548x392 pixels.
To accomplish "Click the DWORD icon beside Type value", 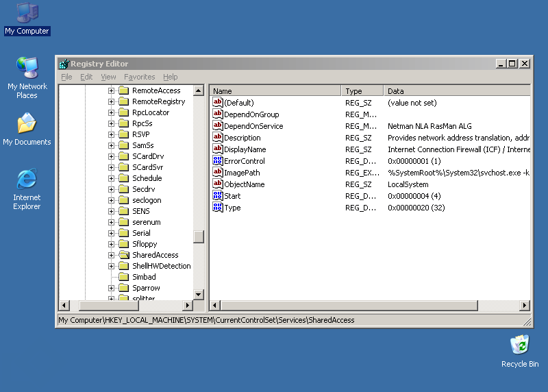I will 217,208.
